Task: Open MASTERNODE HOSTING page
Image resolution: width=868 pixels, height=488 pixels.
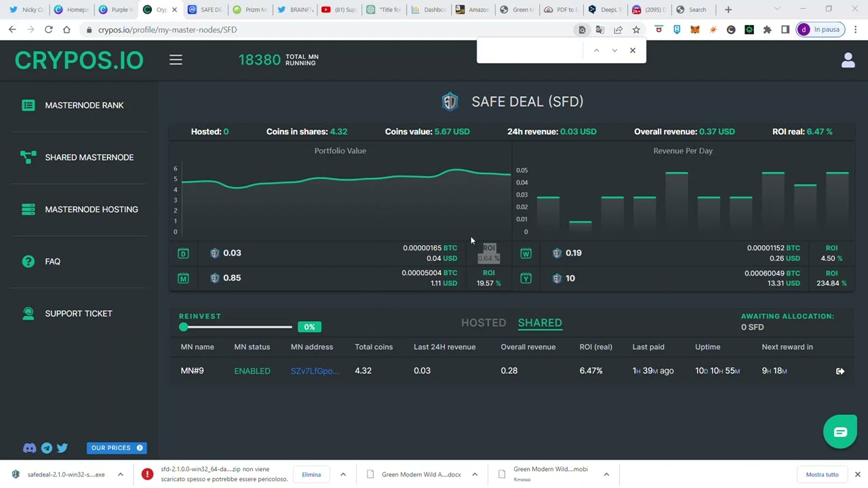Action: pyautogui.click(x=92, y=209)
